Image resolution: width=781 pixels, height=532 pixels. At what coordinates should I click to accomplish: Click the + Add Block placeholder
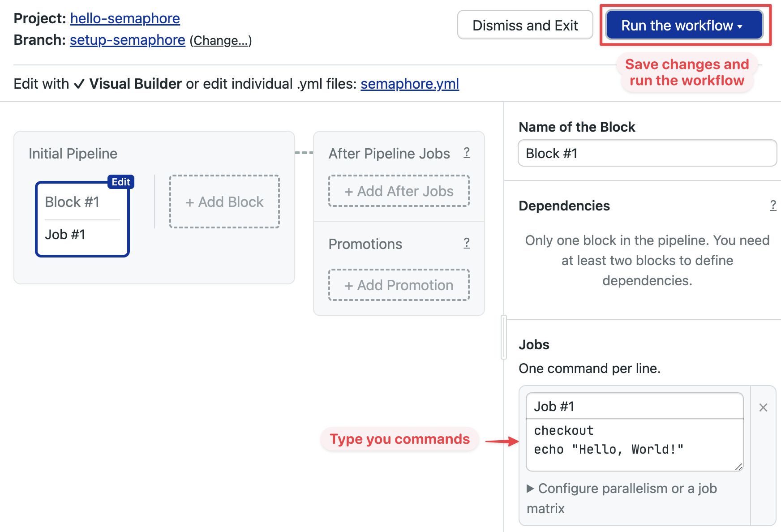(224, 202)
